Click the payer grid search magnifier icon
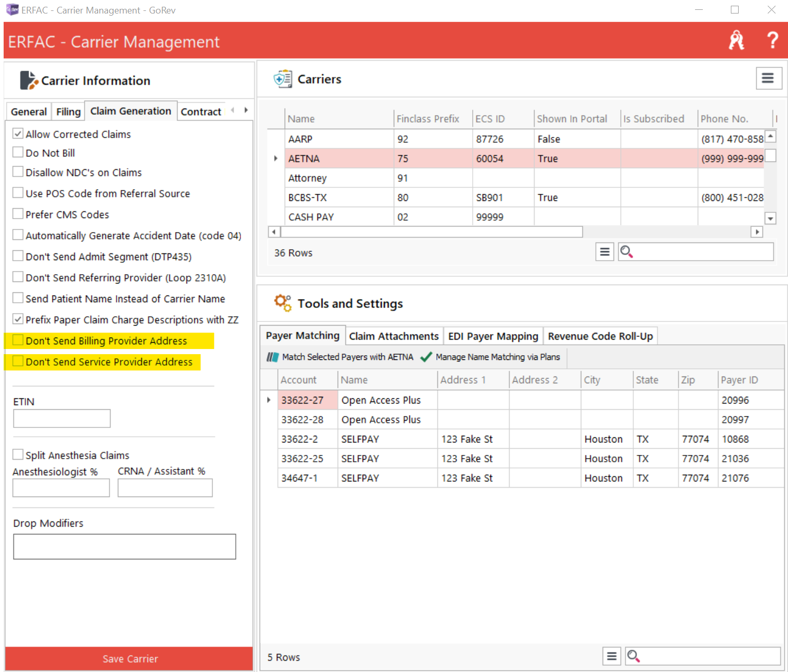This screenshot has width=788, height=672. coord(633,656)
